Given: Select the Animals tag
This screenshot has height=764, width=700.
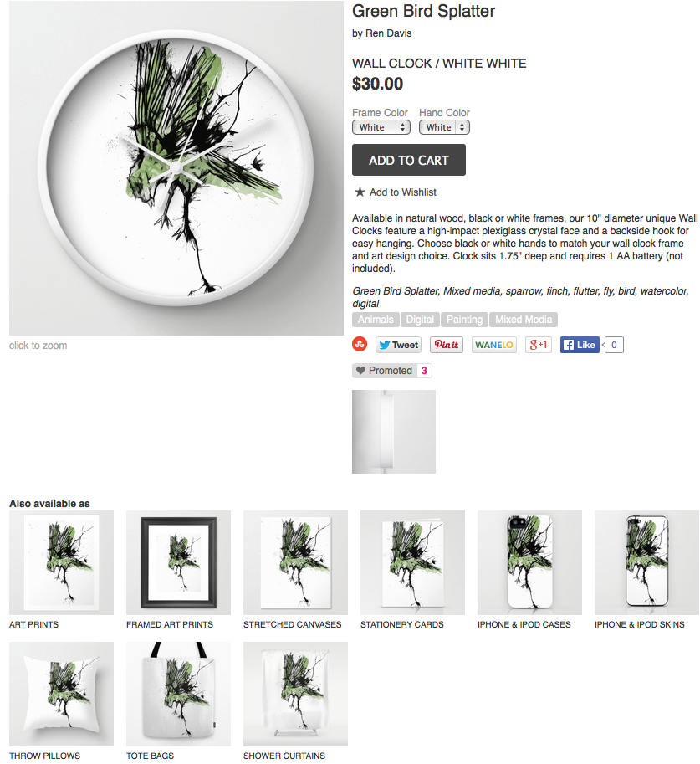Looking at the screenshot, I should [x=376, y=320].
